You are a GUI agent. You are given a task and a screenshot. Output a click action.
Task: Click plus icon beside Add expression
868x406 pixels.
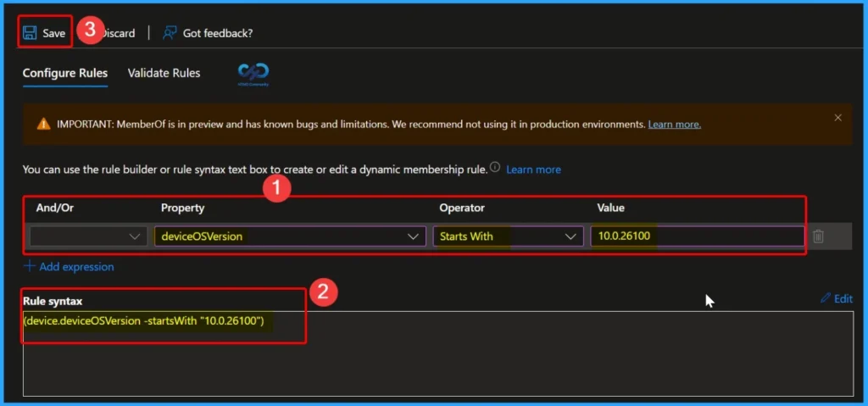30,266
